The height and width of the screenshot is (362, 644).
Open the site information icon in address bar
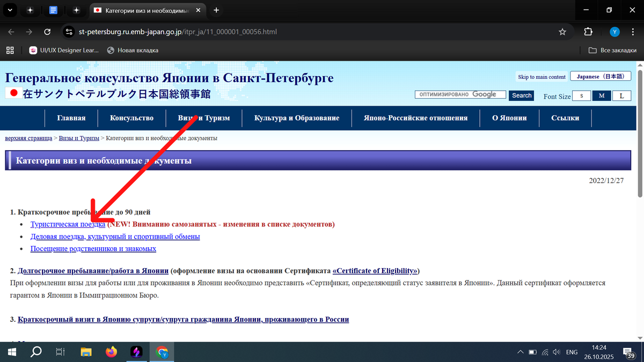(69, 32)
